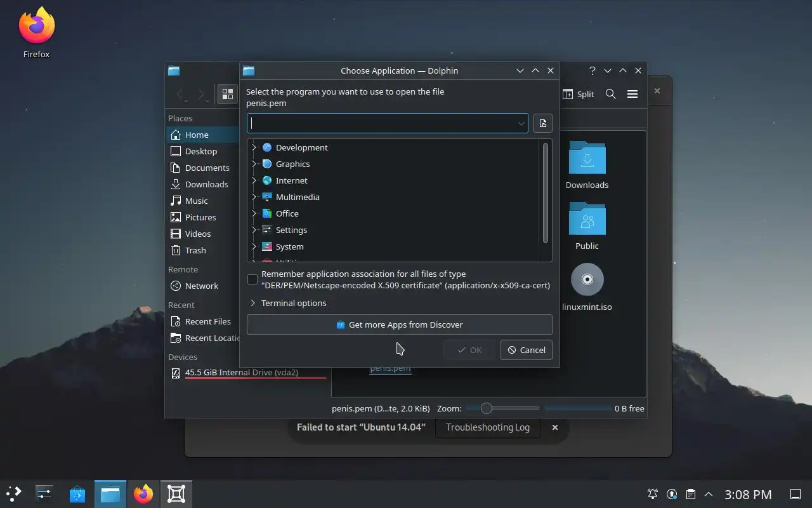Select the Downloads folder icon in Dolphin
Screen dimensions: 812x508
587,157
